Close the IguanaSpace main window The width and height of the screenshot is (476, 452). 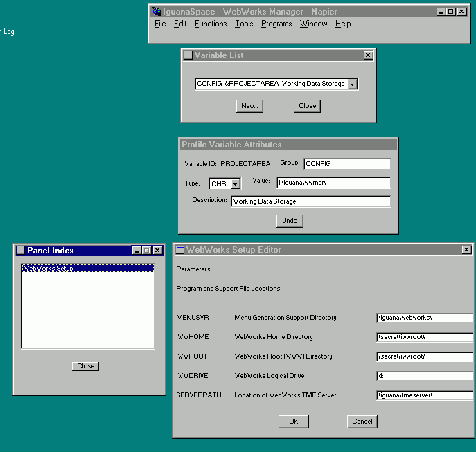click(461, 12)
